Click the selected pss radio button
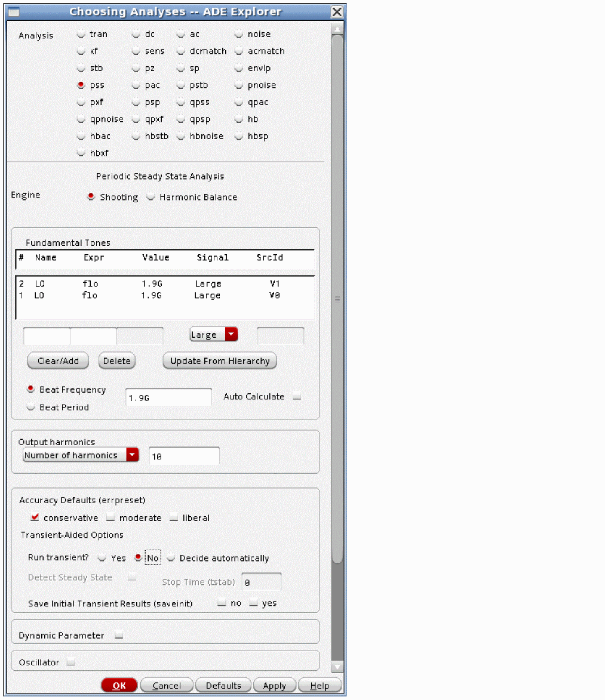Image resolution: width=605 pixels, height=700 pixels. (81, 85)
